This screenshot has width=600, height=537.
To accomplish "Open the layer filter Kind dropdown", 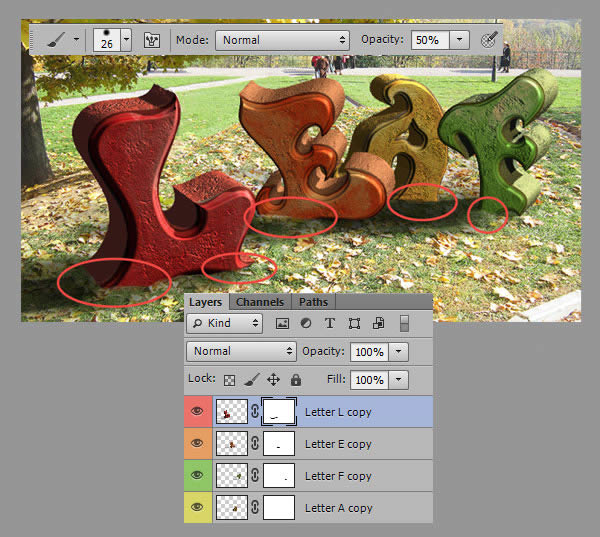I will point(225,324).
